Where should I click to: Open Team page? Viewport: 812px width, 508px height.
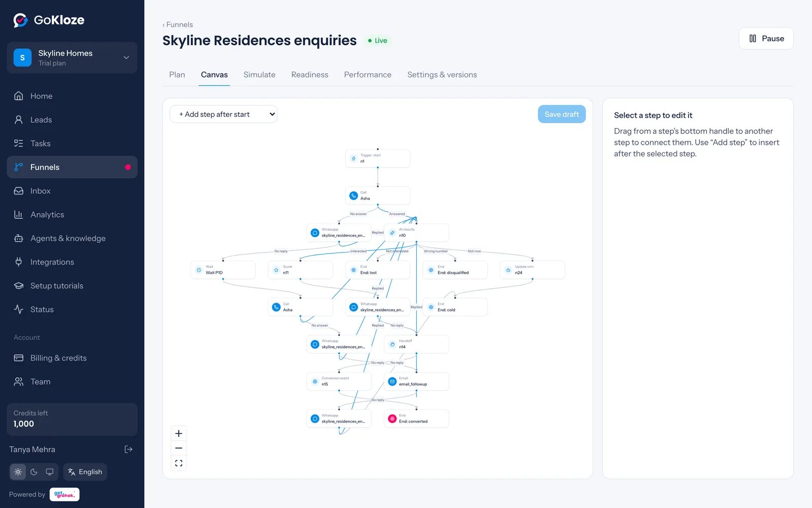(x=72, y=382)
